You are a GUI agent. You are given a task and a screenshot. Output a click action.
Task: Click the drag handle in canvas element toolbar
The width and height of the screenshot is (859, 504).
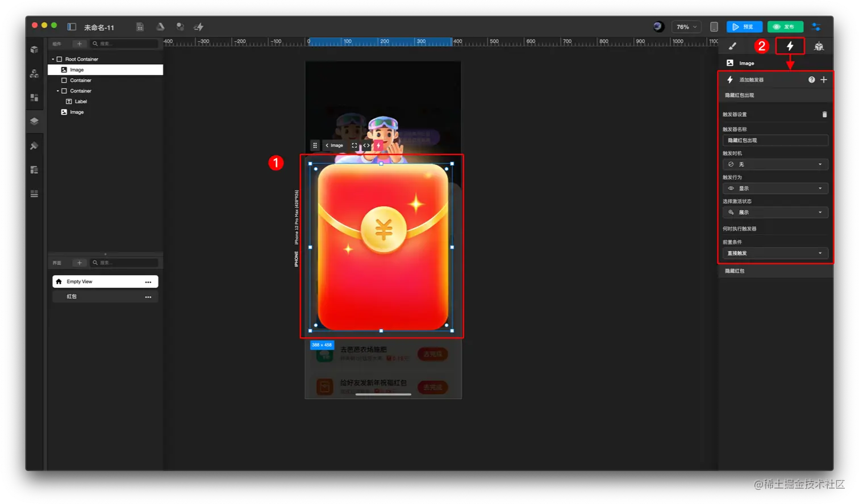[x=315, y=145]
